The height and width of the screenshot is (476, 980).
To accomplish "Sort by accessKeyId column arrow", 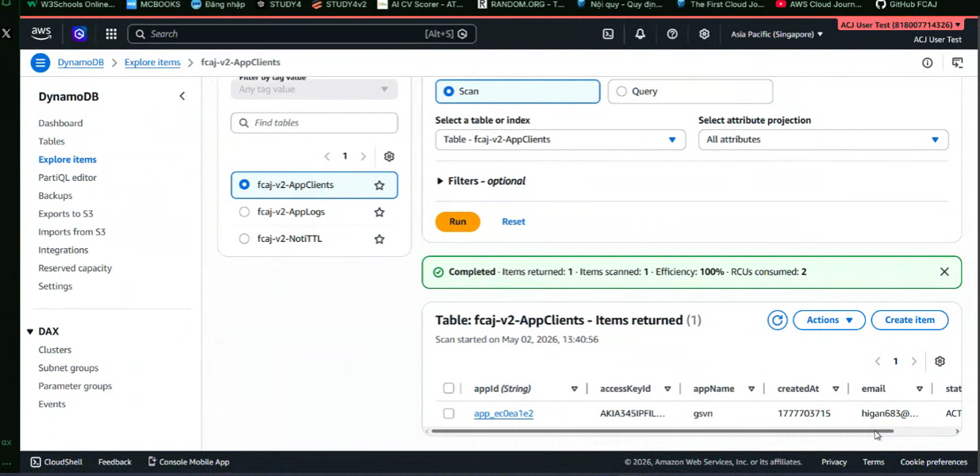I will (667, 389).
